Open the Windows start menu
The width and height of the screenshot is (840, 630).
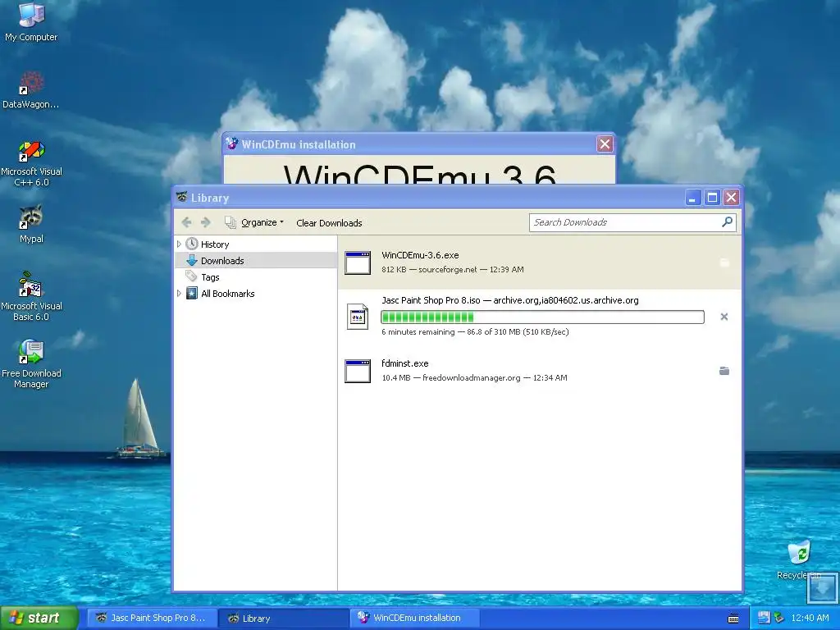point(39,618)
